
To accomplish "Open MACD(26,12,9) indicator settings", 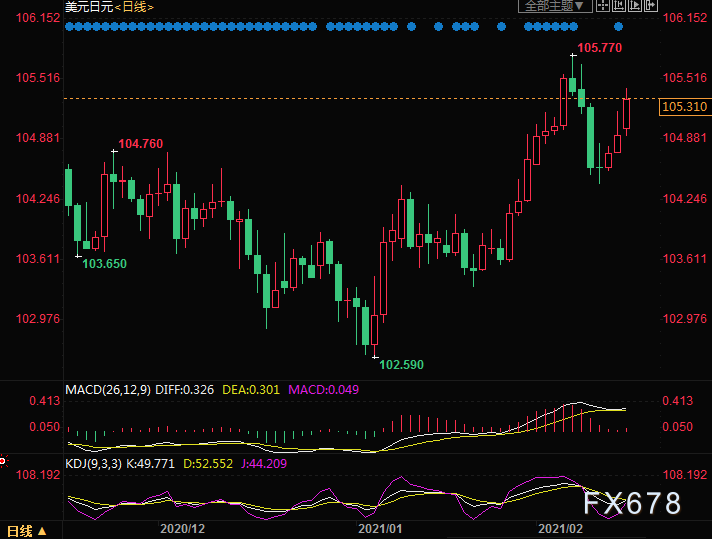I will (x=108, y=390).
